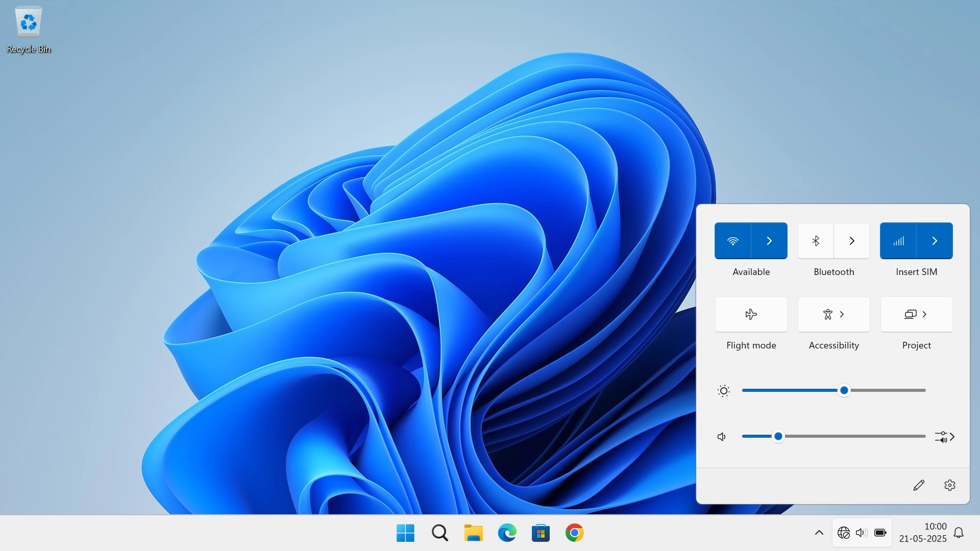Show hidden icons tray chevron
980x551 pixels.
coord(819,533)
